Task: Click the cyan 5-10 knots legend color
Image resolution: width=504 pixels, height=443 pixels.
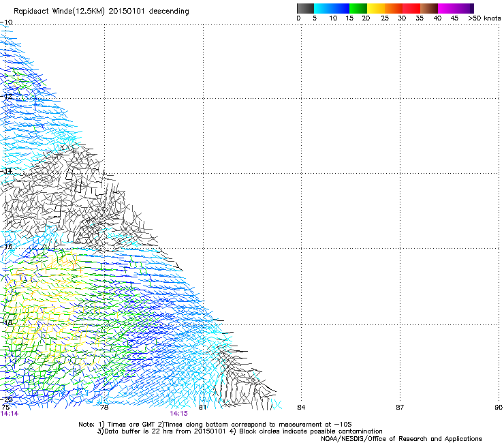Action: 322,8
